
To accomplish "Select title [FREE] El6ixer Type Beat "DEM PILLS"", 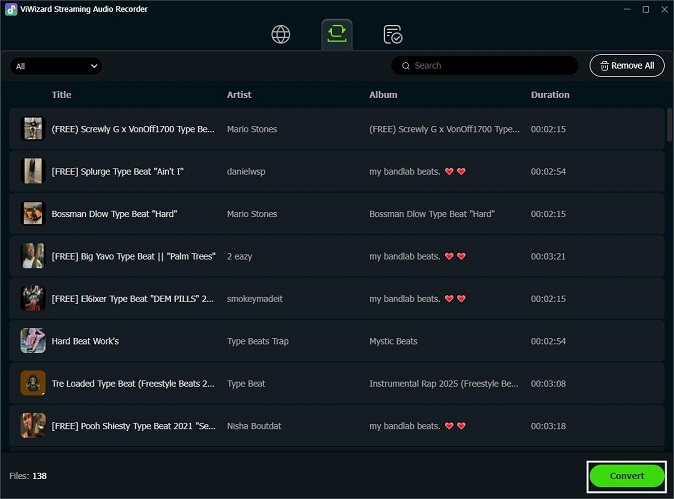I will click(x=132, y=299).
